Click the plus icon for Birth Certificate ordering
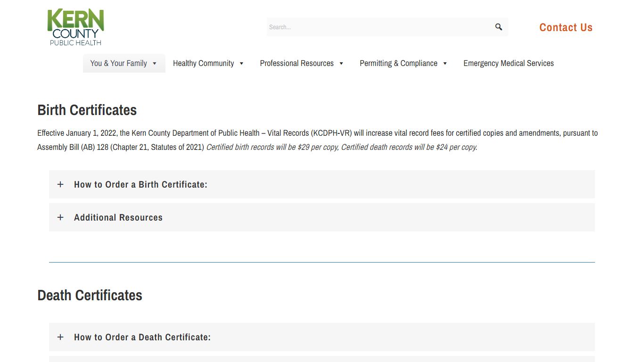 [60, 184]
